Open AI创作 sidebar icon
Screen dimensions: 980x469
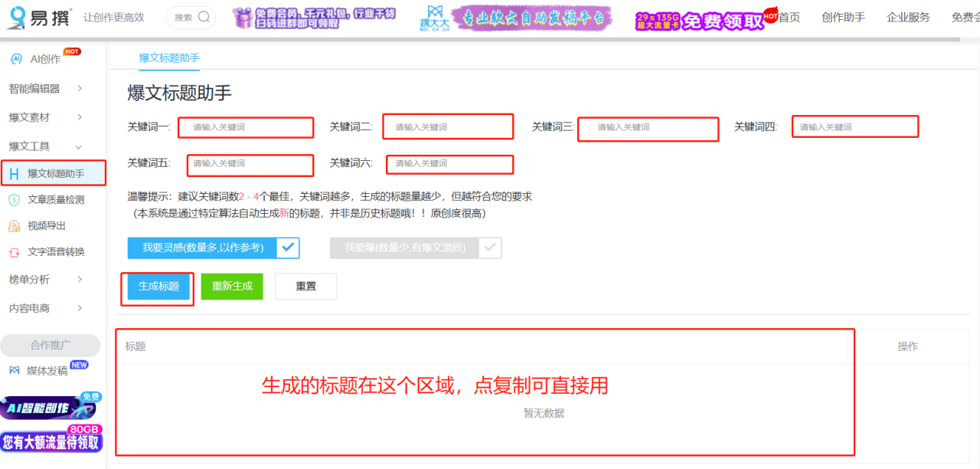(x=16, y=59)
